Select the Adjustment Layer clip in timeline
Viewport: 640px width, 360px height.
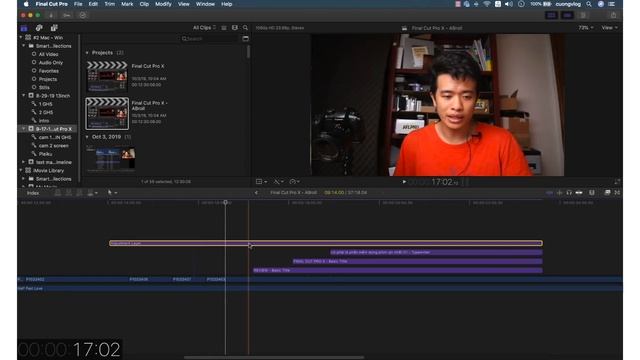tap(326, 243)
